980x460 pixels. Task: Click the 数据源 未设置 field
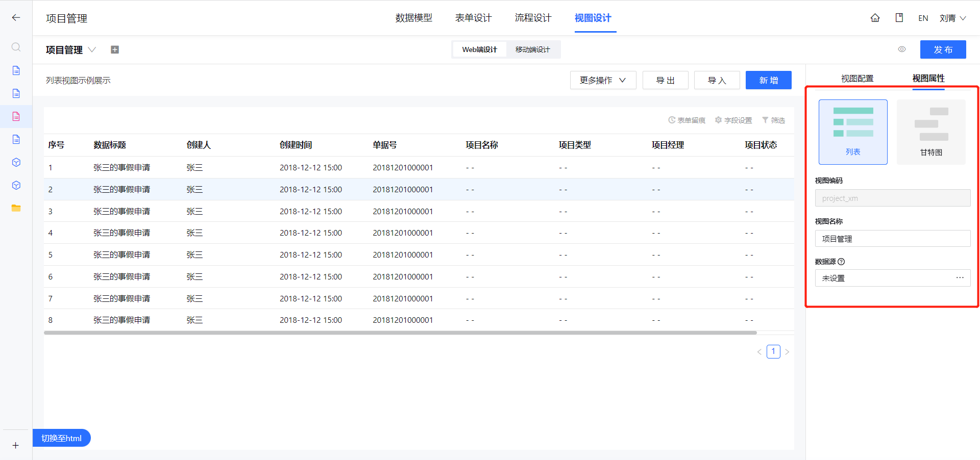coord(892,278)
